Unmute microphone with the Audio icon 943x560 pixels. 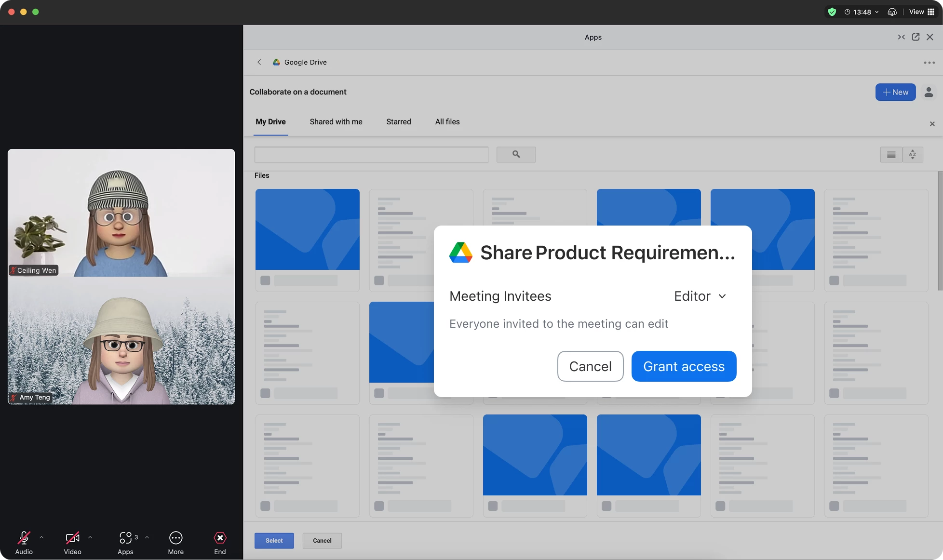pos(24,538)
